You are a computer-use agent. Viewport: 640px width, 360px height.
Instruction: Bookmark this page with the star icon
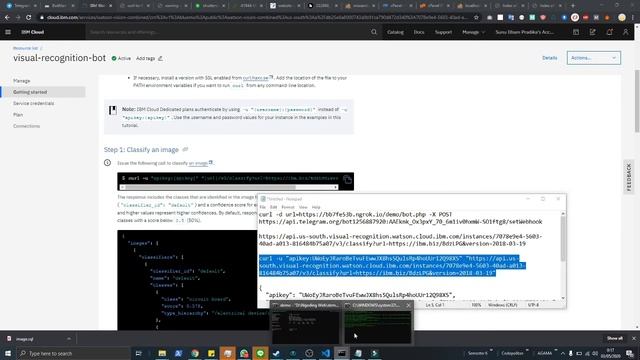point(476,18)
